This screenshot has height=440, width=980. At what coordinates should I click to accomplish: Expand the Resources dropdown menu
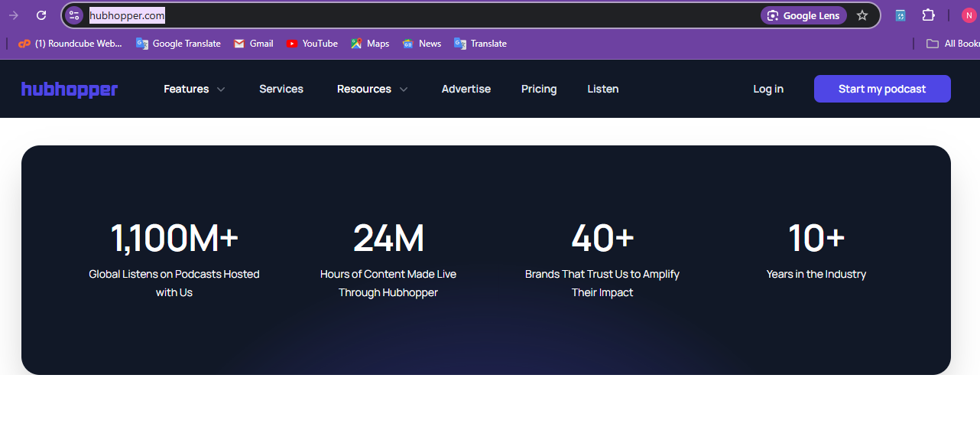372,89
